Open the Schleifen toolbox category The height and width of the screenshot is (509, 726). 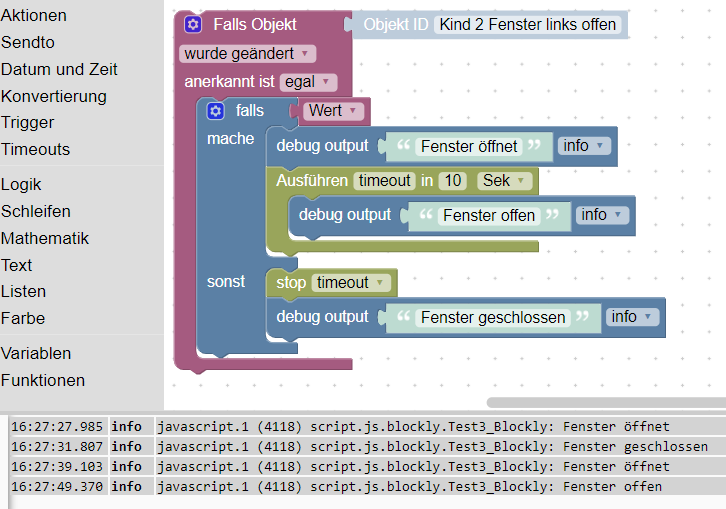coord(36,211)
